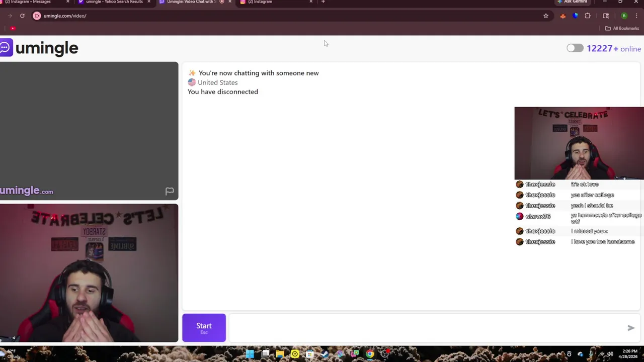
Task: Close the Umingle Video Chat tab
Action: [x=230, y=2]
